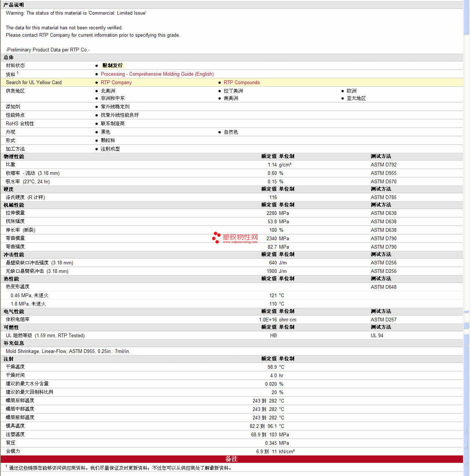Click the '1900' unnotched impact value

(272, 271)
